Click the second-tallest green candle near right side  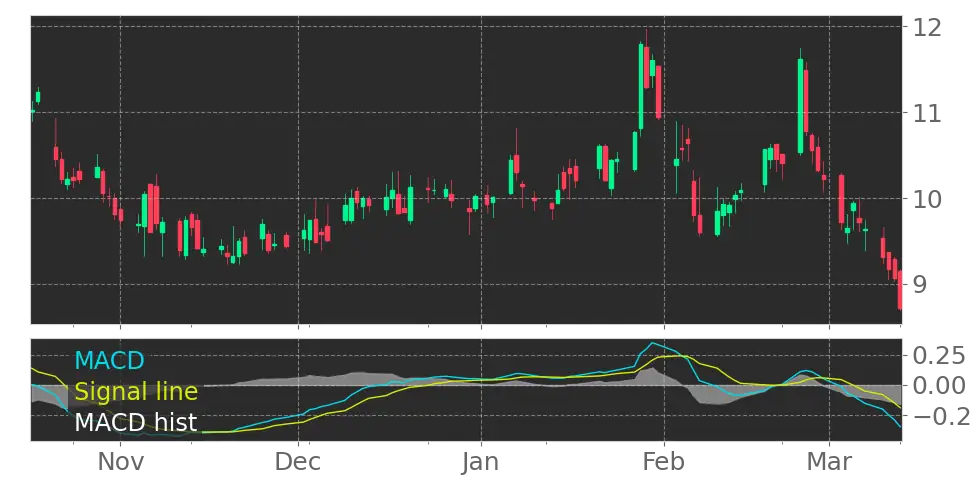801,105
